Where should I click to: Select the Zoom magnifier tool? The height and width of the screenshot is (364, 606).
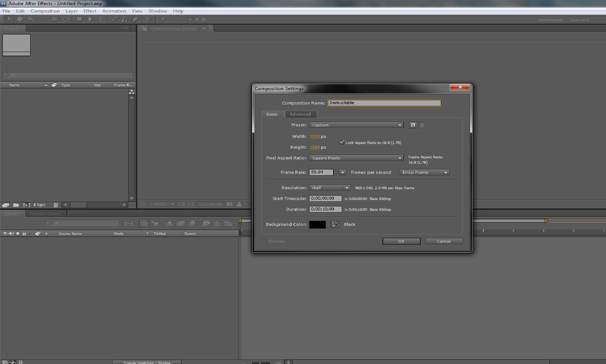pos(31,19)
